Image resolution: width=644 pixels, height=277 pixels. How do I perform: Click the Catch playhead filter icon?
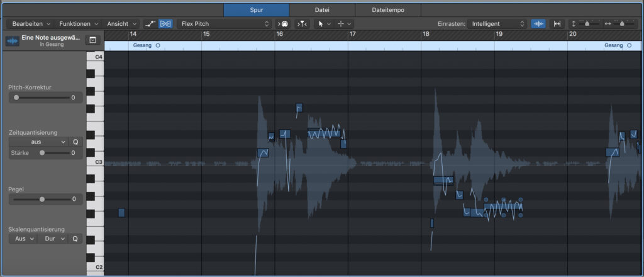point(303,24)
